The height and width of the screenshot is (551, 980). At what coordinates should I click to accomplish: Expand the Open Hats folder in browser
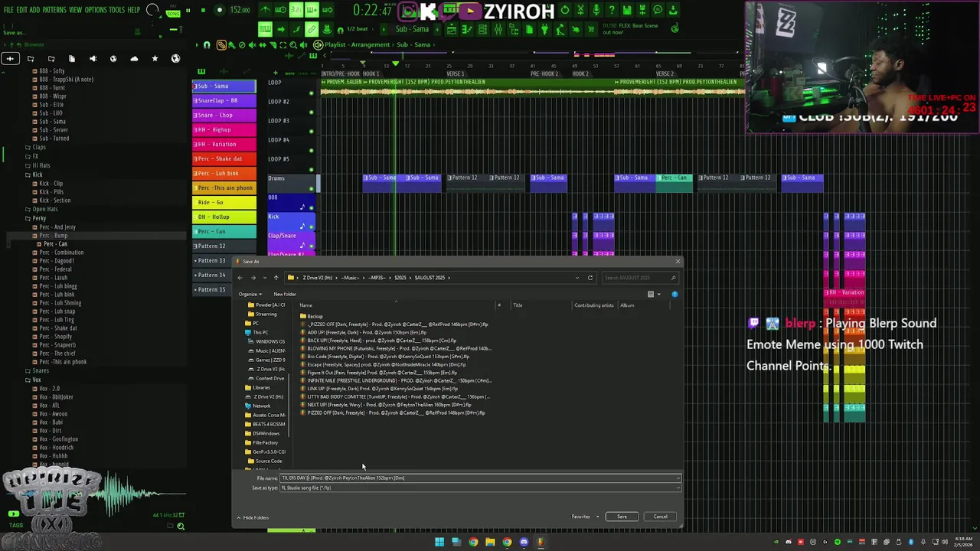click(x=44, y=209)
